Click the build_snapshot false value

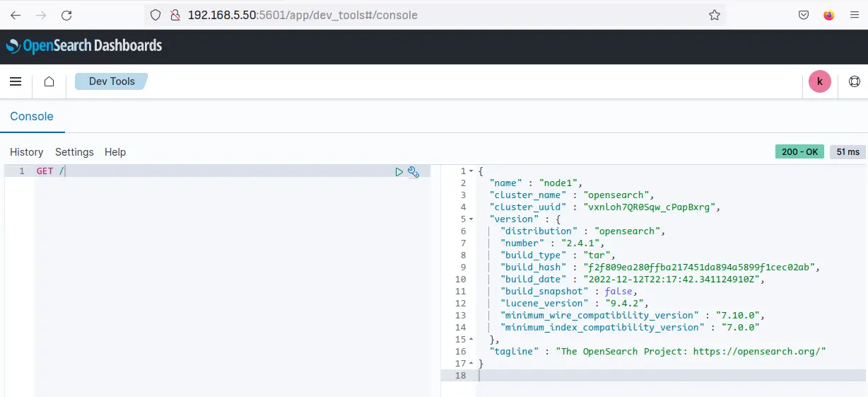point(618,292)
